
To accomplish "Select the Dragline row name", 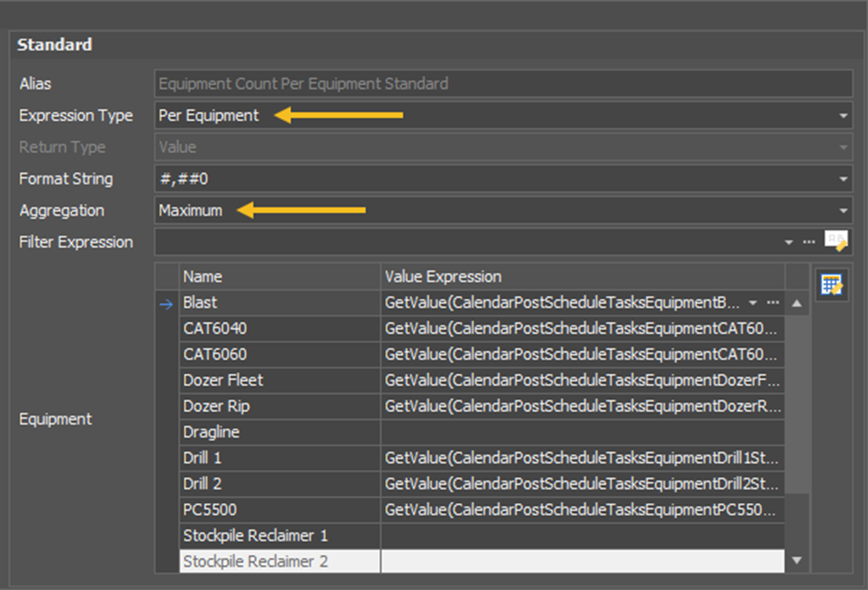I will coord(280,431).
